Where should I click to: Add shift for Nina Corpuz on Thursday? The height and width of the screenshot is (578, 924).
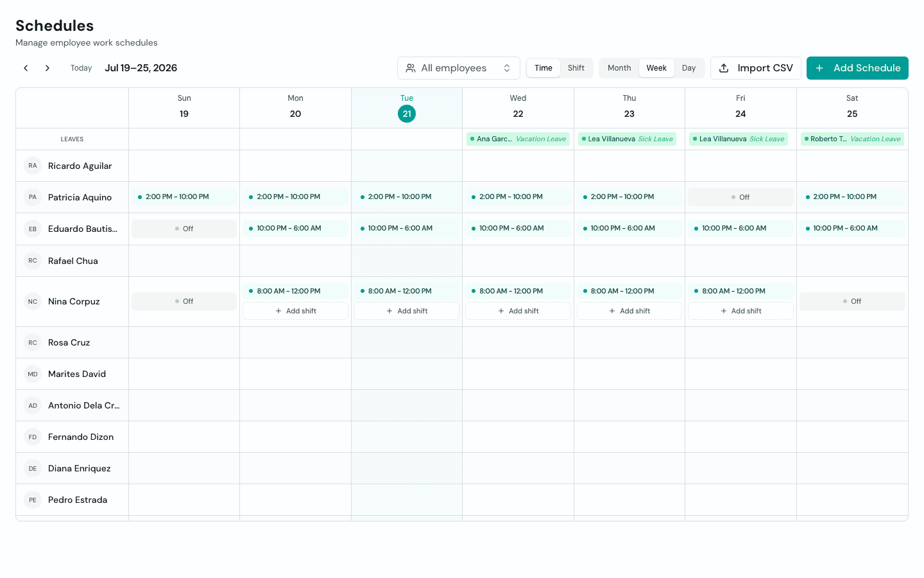click(629, 311)
